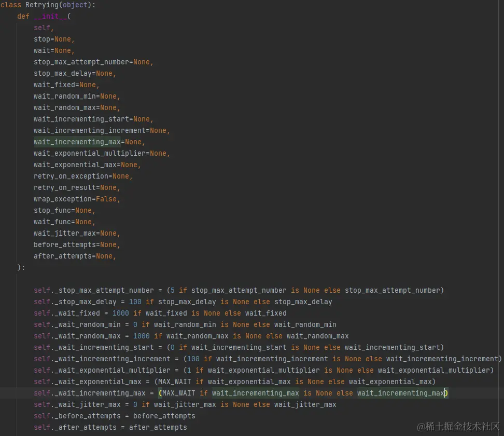
Task: Click the wait_random_min=None parameter
Action: click(77, 96)
